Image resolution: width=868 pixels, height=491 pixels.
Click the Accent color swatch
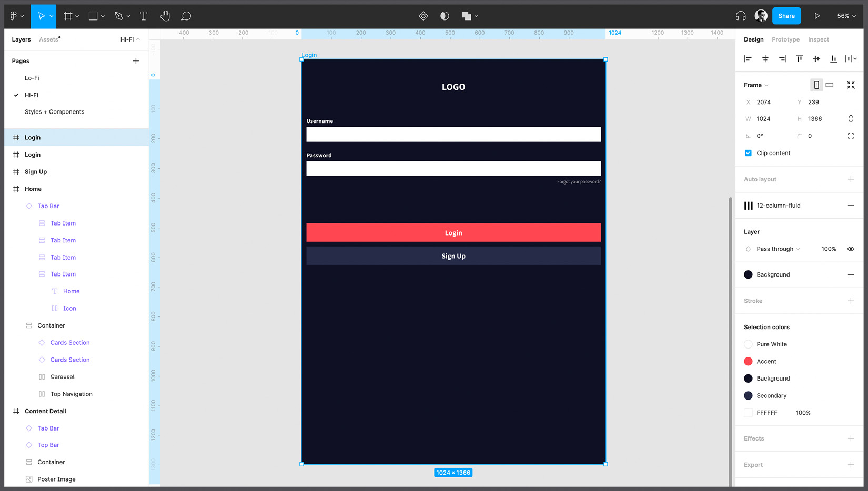(x=748, y=361)
